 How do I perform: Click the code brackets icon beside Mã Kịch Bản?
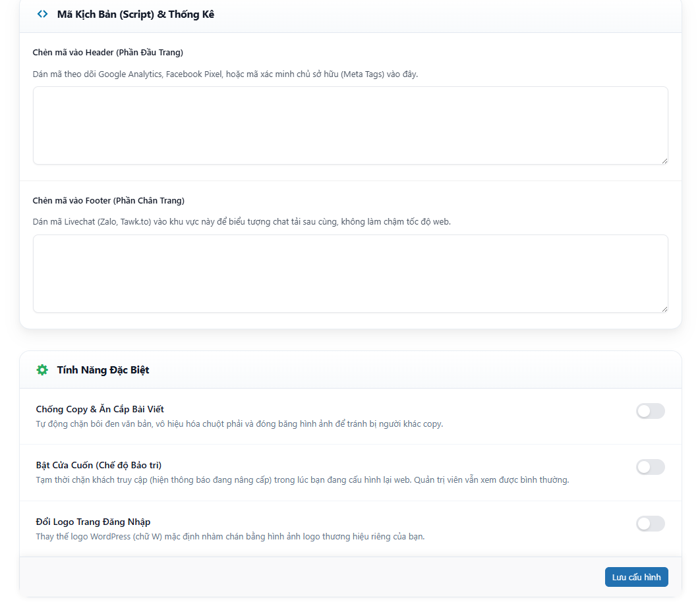click(42, 14)
